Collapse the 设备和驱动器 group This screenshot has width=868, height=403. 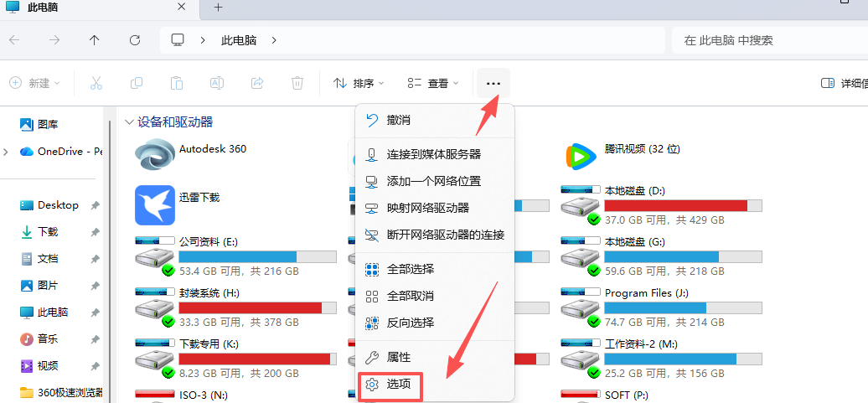point(129,122)
